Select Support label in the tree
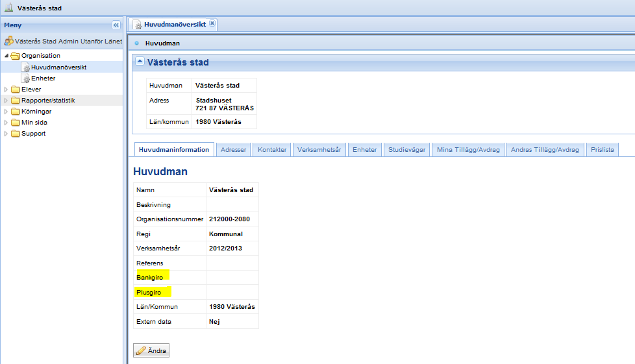 (34, 134)
